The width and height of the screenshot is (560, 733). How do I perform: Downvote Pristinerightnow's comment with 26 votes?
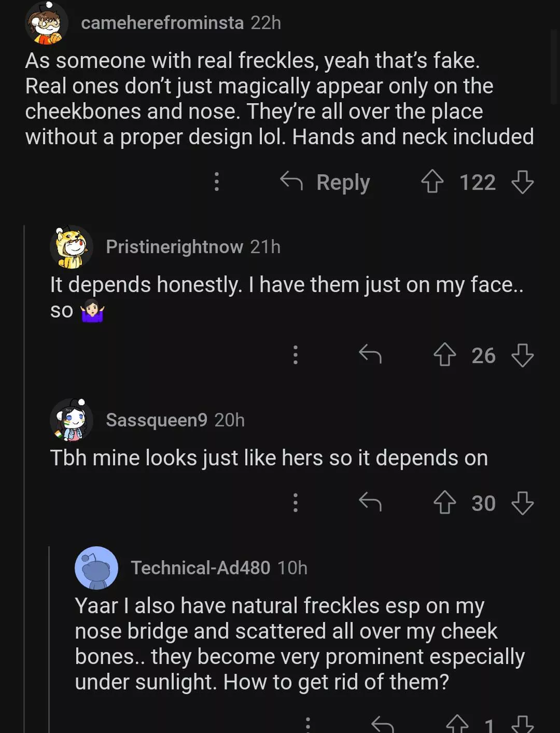[522, 355]
